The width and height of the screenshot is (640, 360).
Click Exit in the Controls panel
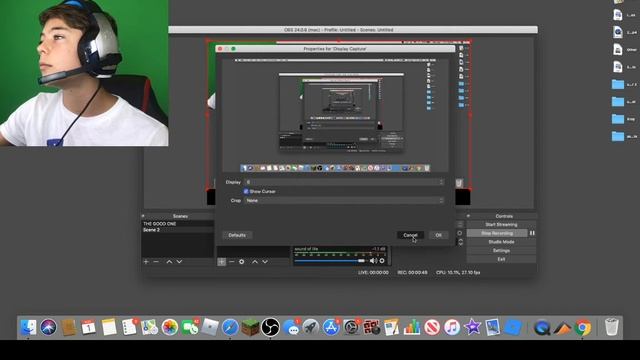point(501,259)
